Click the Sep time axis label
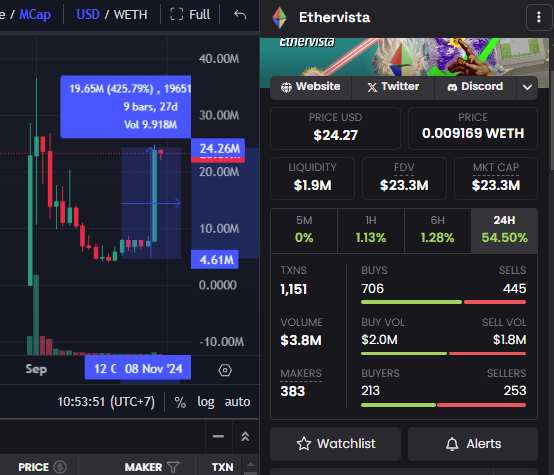The image size is (554, 475). (36, 369)
